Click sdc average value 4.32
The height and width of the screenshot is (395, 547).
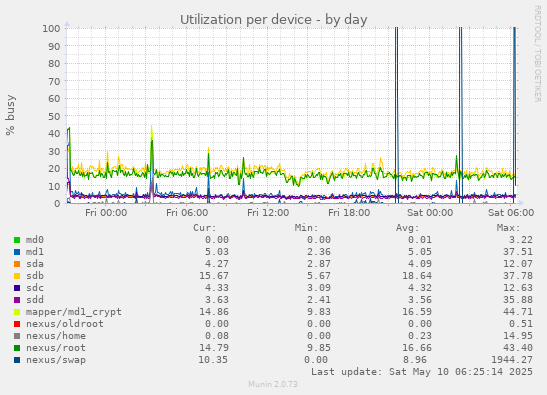click(x=420, y=288)
